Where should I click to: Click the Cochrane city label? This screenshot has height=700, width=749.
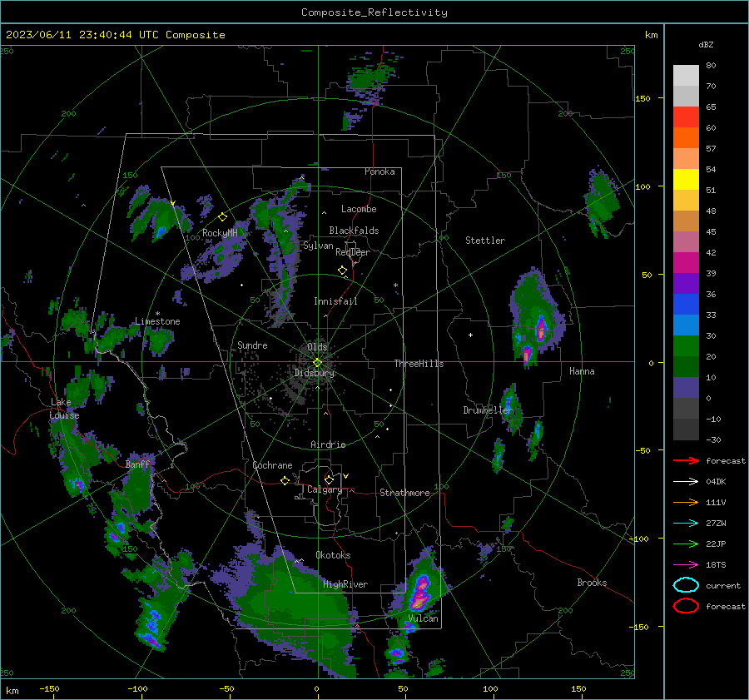pos(272,465)
